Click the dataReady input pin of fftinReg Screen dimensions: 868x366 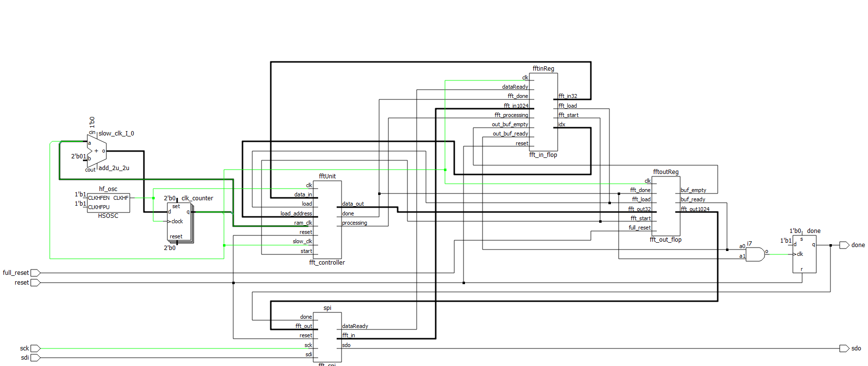(x=515, y=87)
